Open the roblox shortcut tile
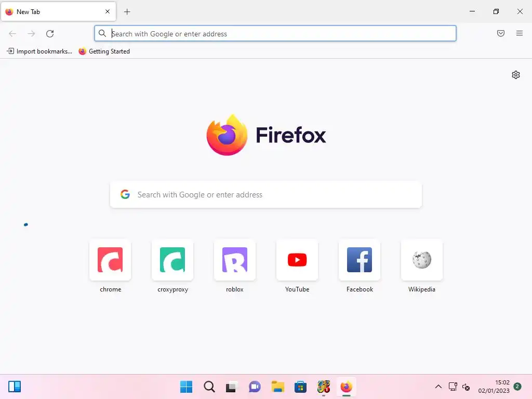The image size is (532, 399). point(235,260)
